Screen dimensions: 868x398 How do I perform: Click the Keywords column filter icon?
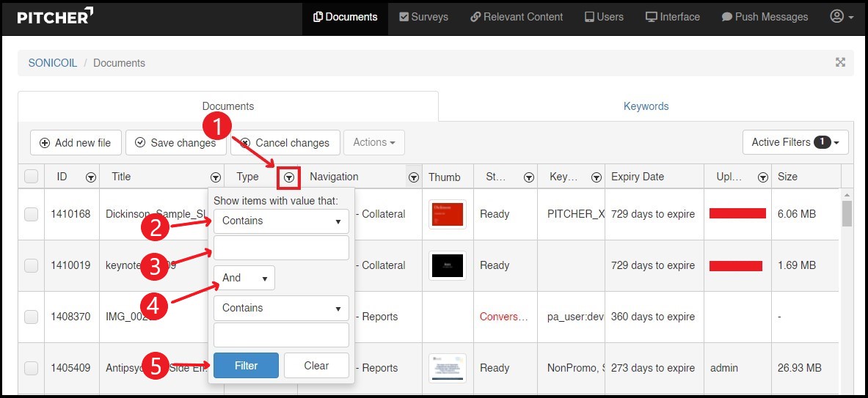597,177
